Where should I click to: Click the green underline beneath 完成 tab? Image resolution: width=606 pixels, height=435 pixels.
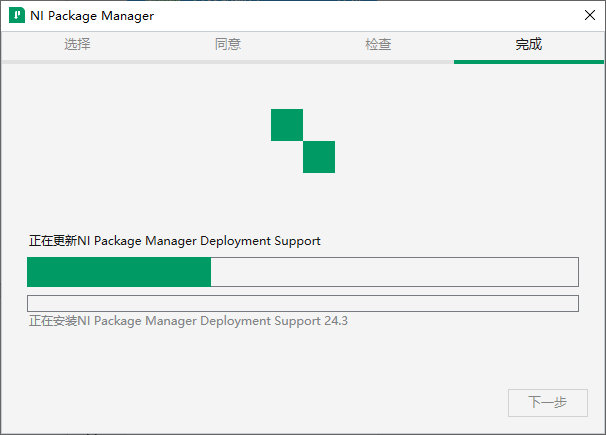(529, 61)
